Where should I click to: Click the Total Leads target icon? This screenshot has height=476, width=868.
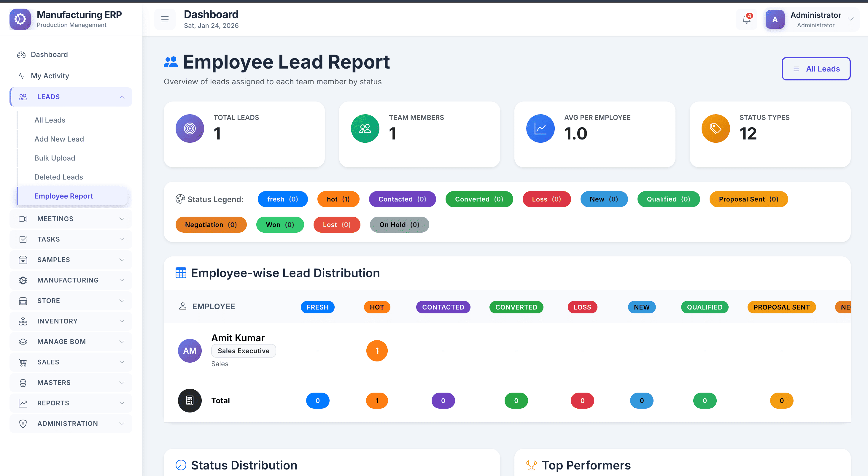(190, 128)
